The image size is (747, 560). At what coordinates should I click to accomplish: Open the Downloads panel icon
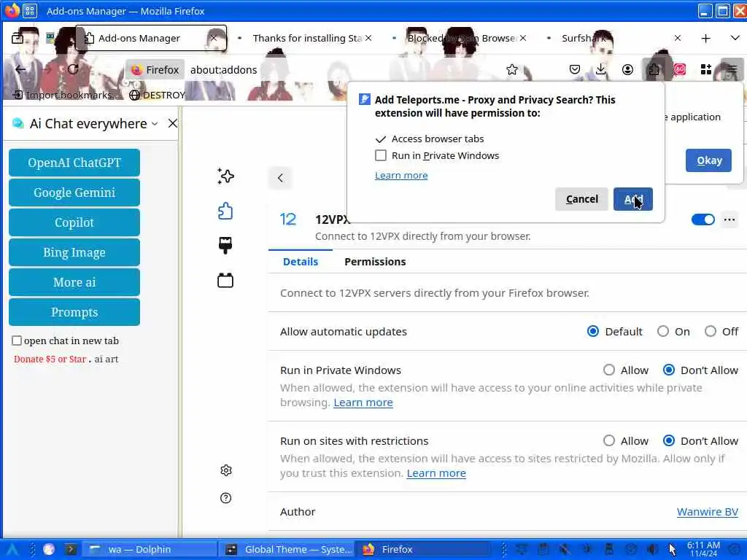coord(601,69)
